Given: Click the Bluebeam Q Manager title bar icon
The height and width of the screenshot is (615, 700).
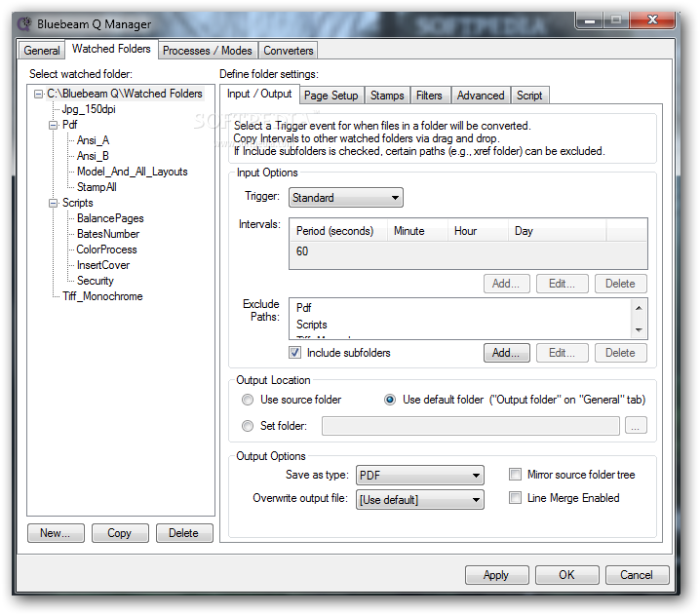Looking at the screenshot, I should (x=24, y=23).
